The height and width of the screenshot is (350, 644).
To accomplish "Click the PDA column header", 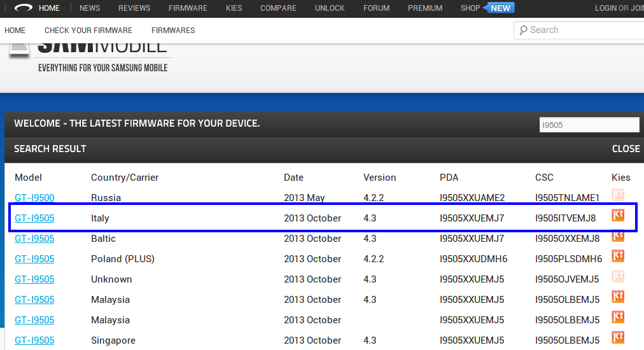I will pyautogui.click(x=449, y=178).
